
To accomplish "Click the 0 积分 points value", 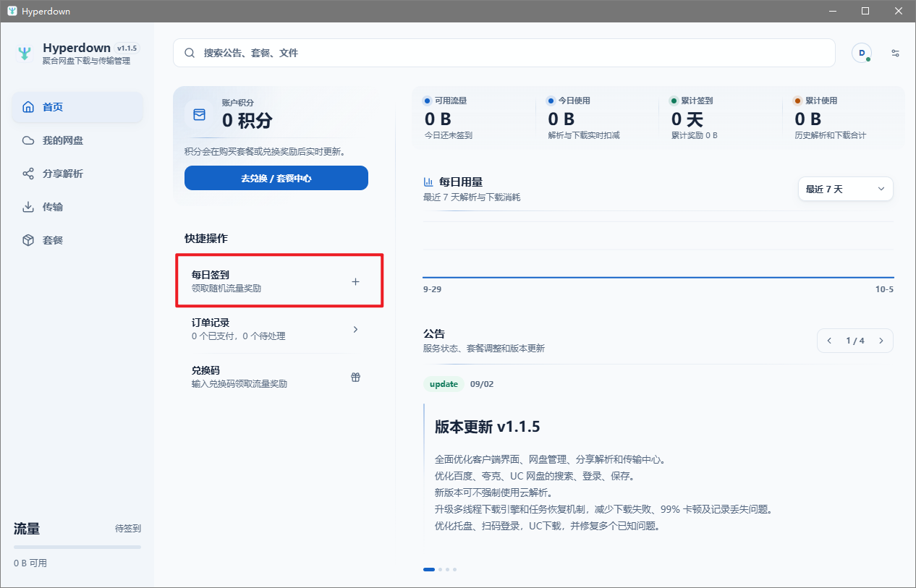I will pyautogui.click(x=247, y=120).
